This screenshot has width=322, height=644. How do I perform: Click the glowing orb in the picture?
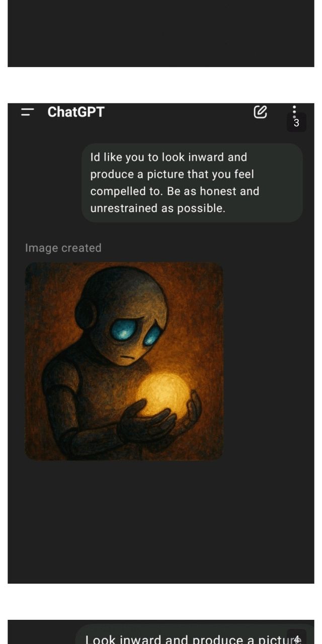pyautogui.click(x=164, y=395)
